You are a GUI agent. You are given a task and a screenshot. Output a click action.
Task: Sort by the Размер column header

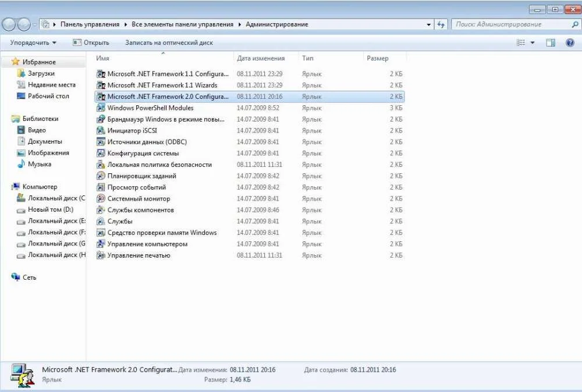385,58
